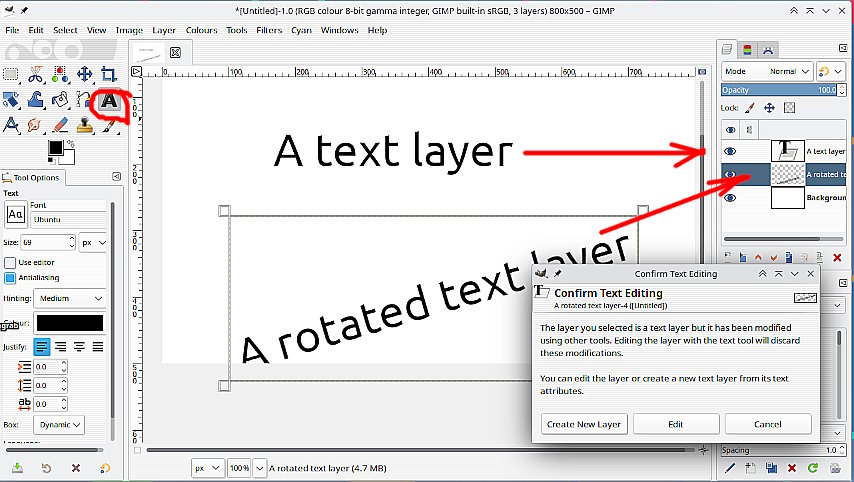Lock pixels with the brush lock icon

tap(750, 108)
